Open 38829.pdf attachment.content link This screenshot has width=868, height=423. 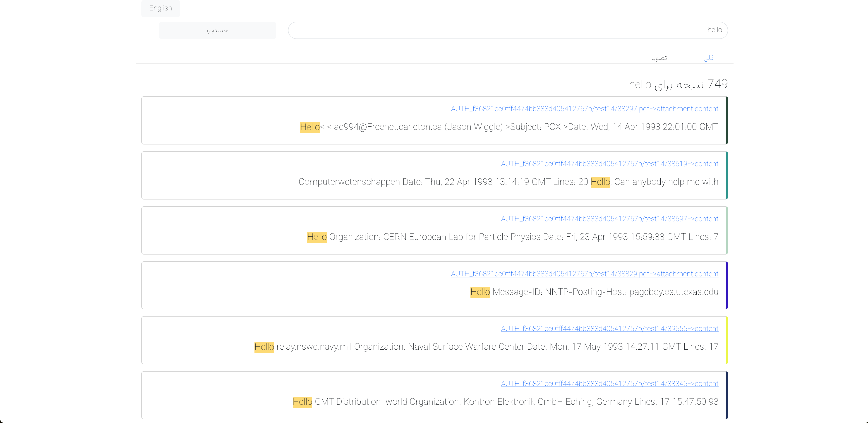tap(584, 274)
